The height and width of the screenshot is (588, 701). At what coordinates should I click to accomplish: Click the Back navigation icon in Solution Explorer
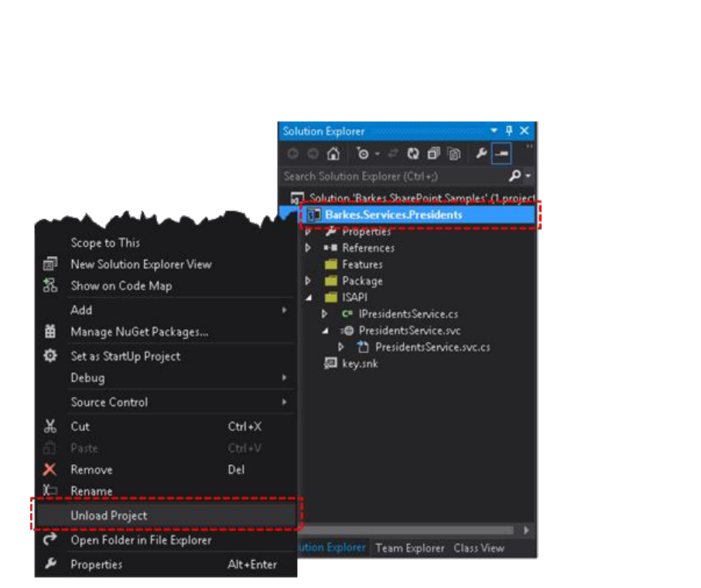pyautogui.click(x=292, y=154)
